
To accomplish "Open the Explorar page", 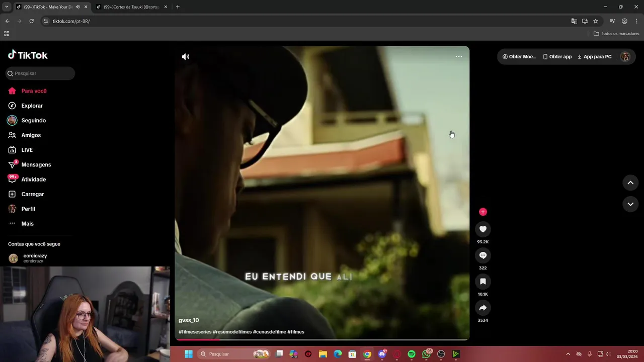I will click(x=32, y=106).
